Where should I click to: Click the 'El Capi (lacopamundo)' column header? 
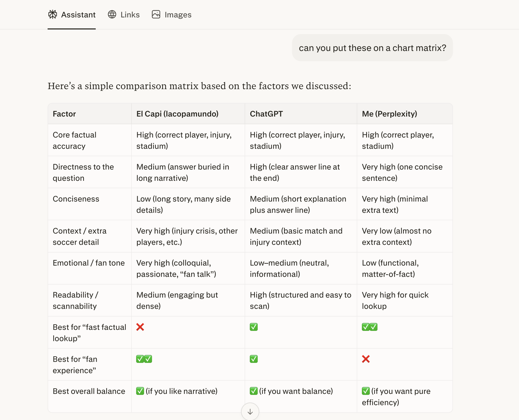(x=177, y=114)
